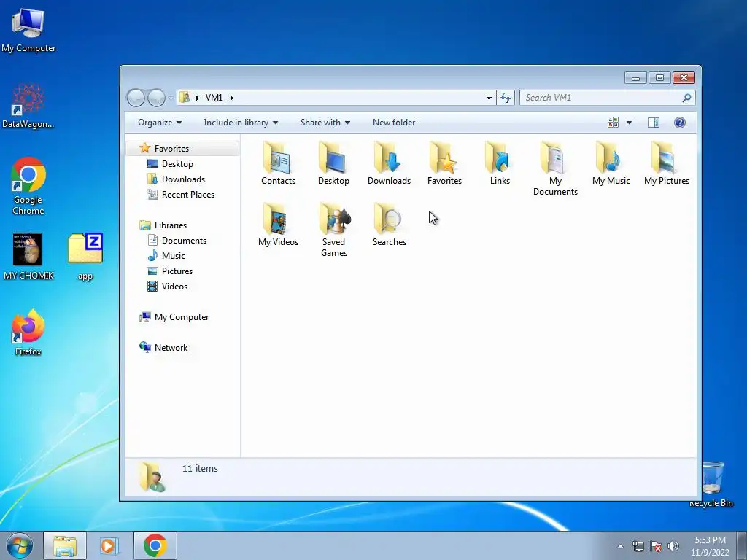Show the preview pane
Viewport: 747px width, 560px height.
(653, 122)
